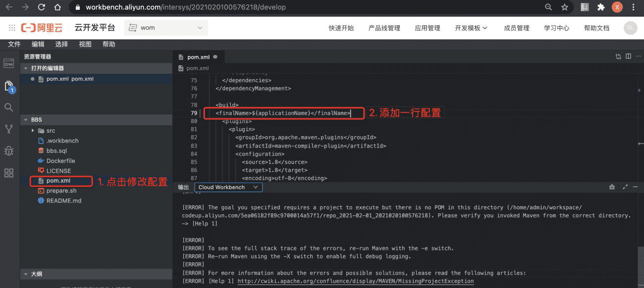Open the 帮助 menu

click(109, 44)
